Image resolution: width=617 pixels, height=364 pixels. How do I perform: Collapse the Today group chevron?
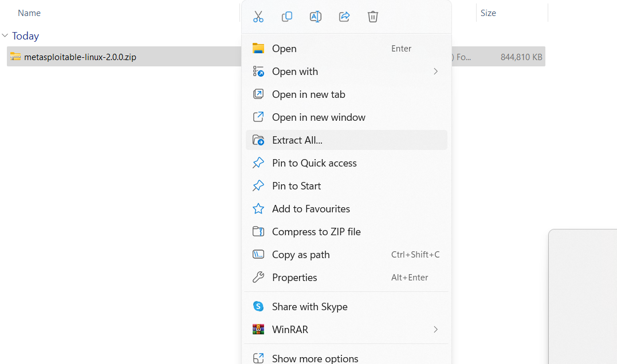click(5, 36)
